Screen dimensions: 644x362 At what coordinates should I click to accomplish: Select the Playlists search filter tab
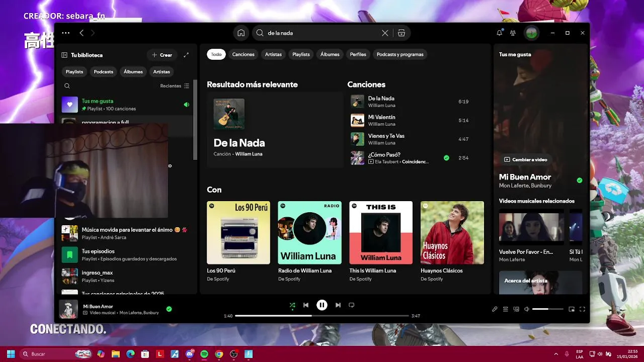(301, 54)
